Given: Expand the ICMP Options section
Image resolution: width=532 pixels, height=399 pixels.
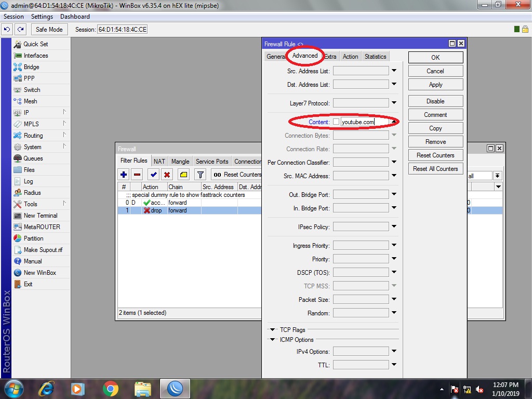Looking at the screenshot, I should point(272,339).
